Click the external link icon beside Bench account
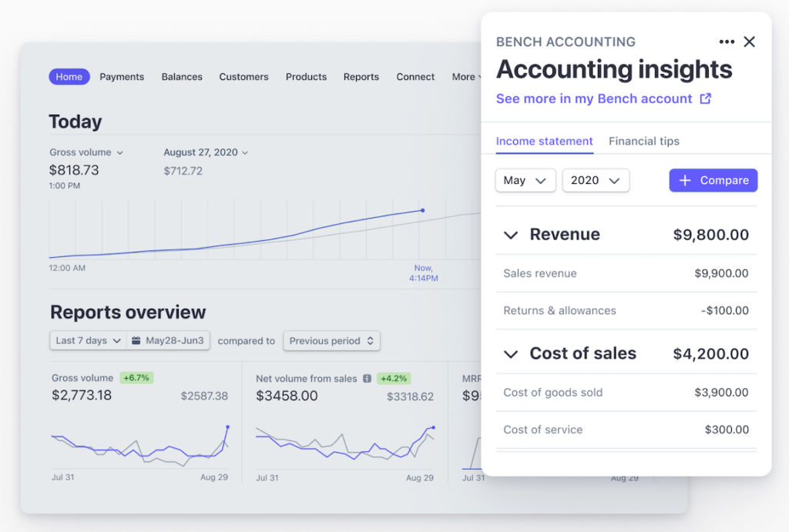 tap(706, 99)
